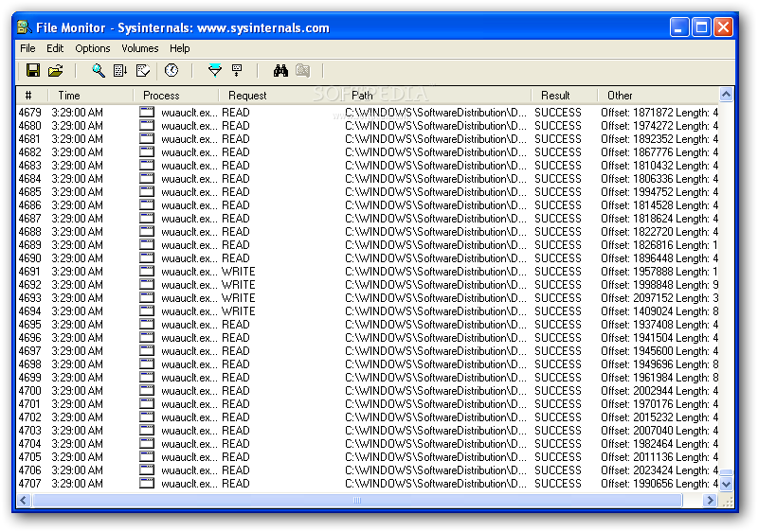Open the Options menu
Viewport: 758px width, 532px height.
tap(92, 48)
